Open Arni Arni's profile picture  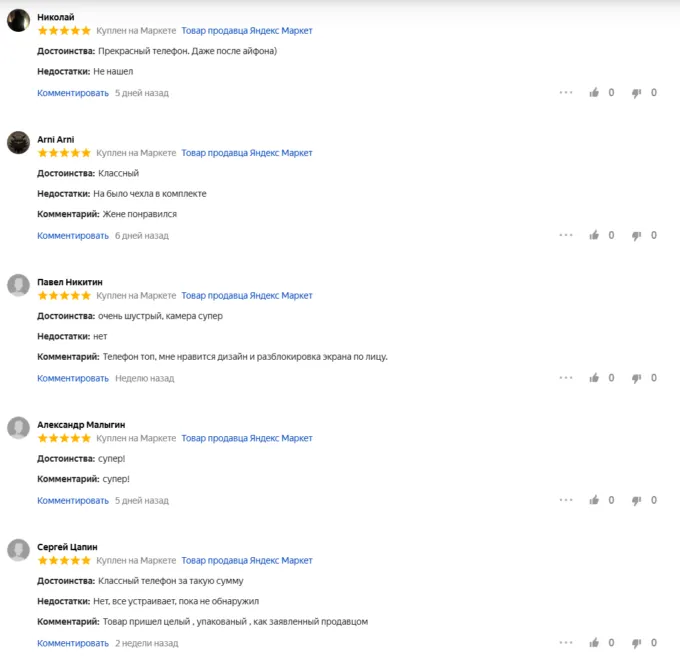point(18,143)
